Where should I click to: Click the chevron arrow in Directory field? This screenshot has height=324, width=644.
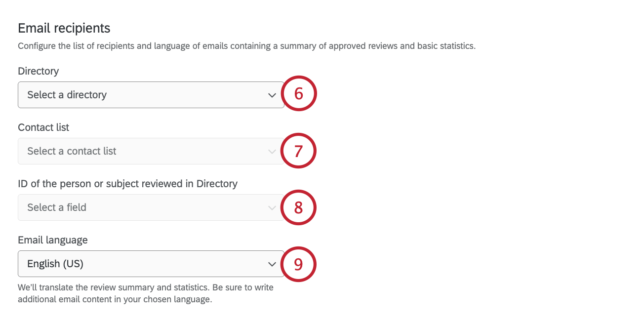272,95
